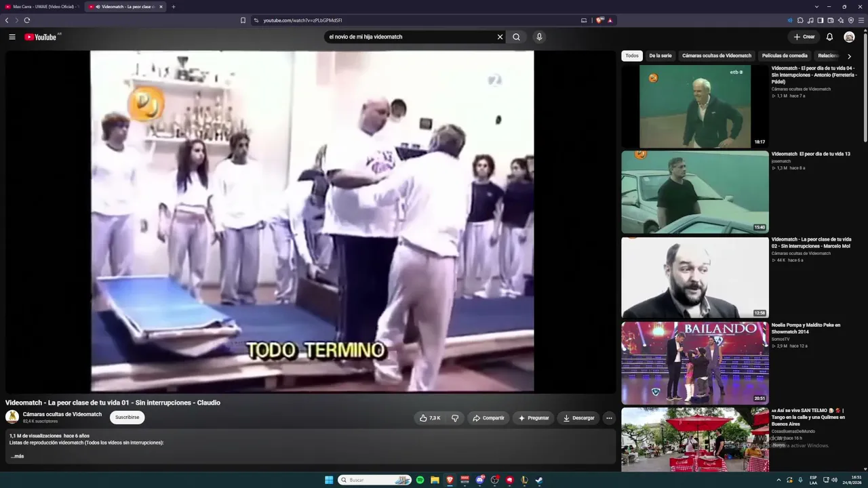Go back to the previous page

(7, 20)
